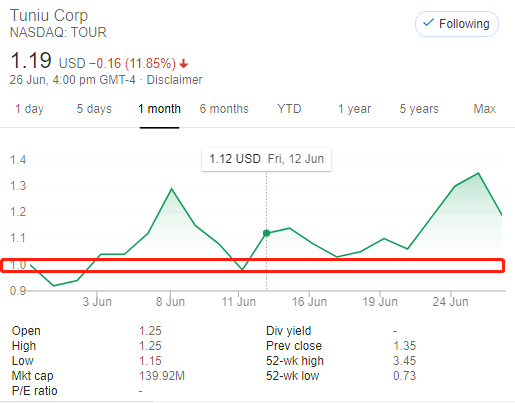Switch to the YTD tab
Screen dimensions: 515x403
(x=289, y=109)
